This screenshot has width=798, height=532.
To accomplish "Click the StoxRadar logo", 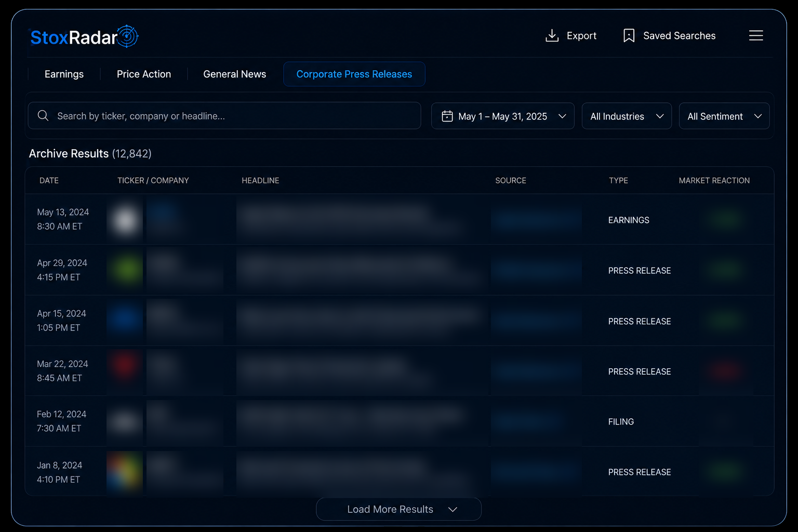I will pyautogui.click(x=84, y=37).
